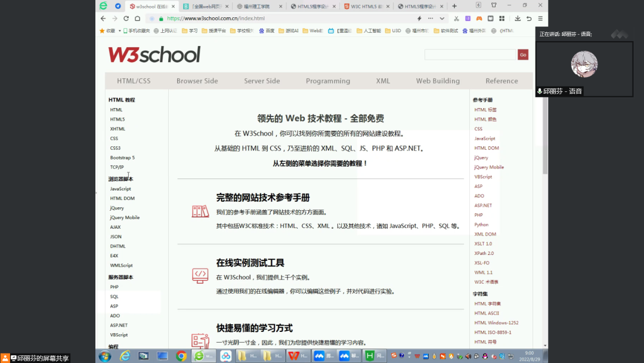Click the scissors screenshot tool icon
Screen dimensions: 644x363
[x=456, y=19]
